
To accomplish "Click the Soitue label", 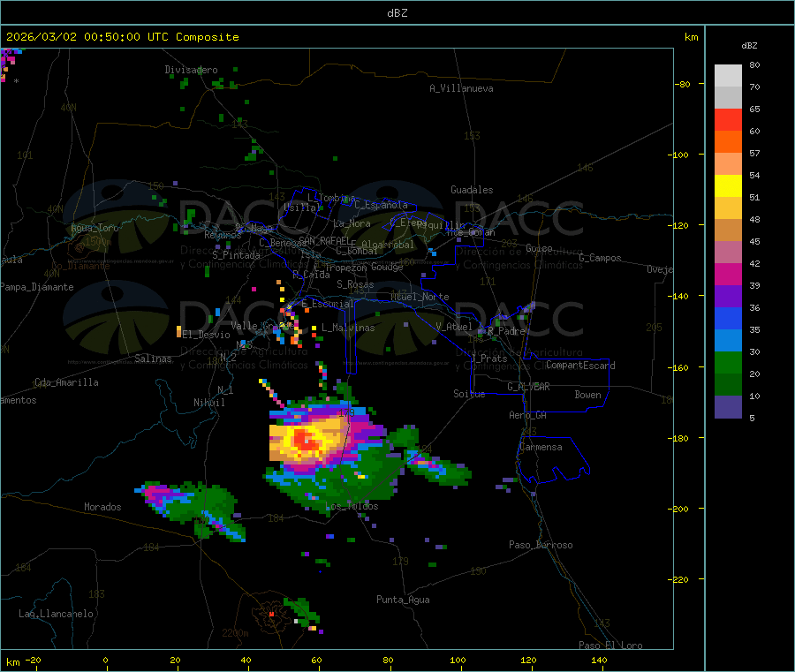I will [470, 394].
